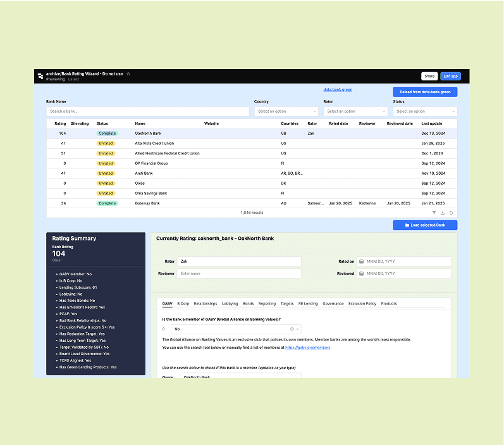Viewport: 504px width, 445px height.
Task: Go to the Targets tab
Action: [287, 303]
